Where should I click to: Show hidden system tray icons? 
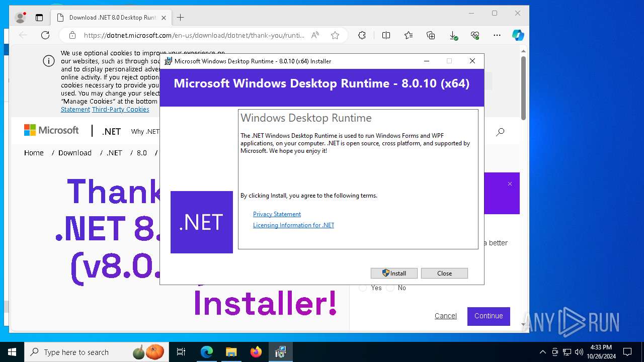pos(542,352)
